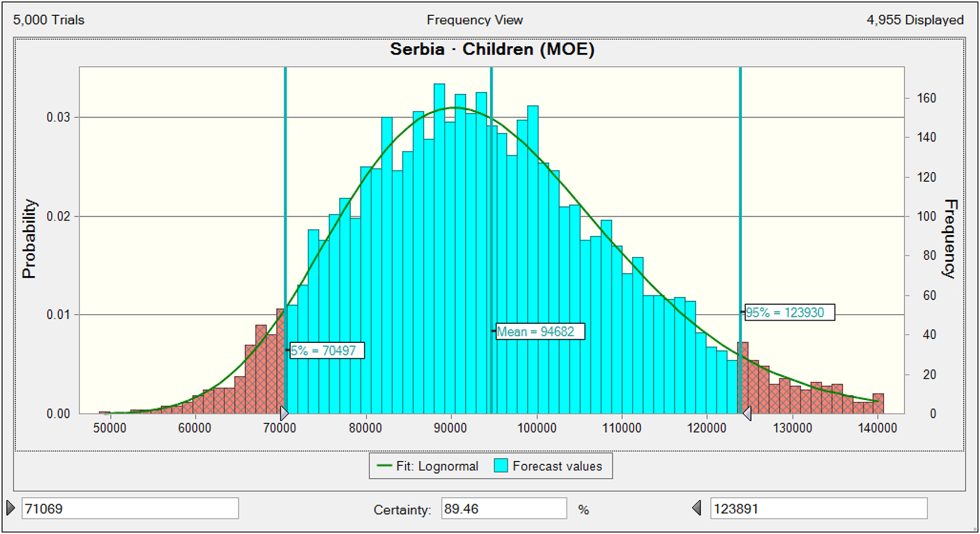Viewport: 980px width, 534px height.
Task: Click the Certainty field showing 89.46
Action: point(504,508)
